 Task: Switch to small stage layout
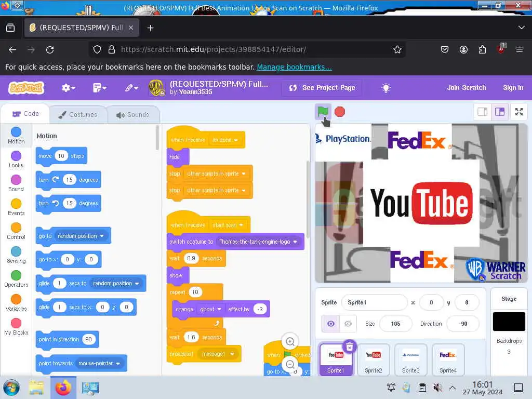[483, 112]
